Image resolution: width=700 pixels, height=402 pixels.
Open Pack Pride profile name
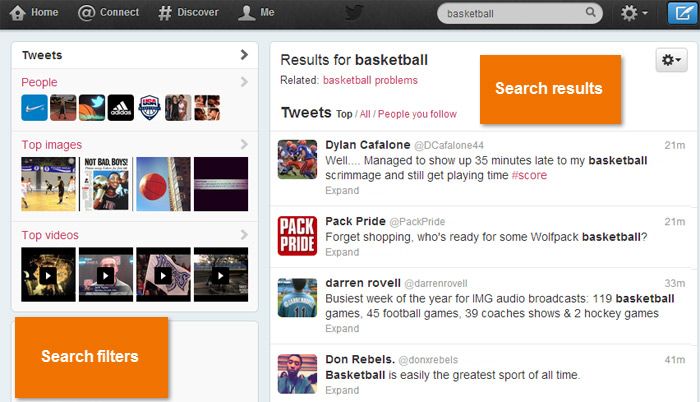click(x=355, y=222)
